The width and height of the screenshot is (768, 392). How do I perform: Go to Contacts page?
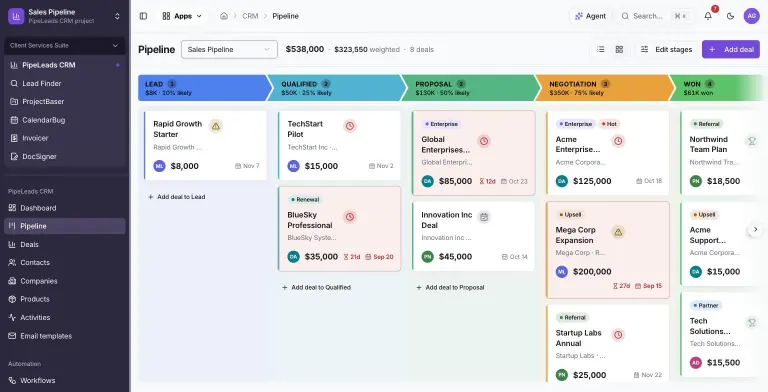(65, 263)
